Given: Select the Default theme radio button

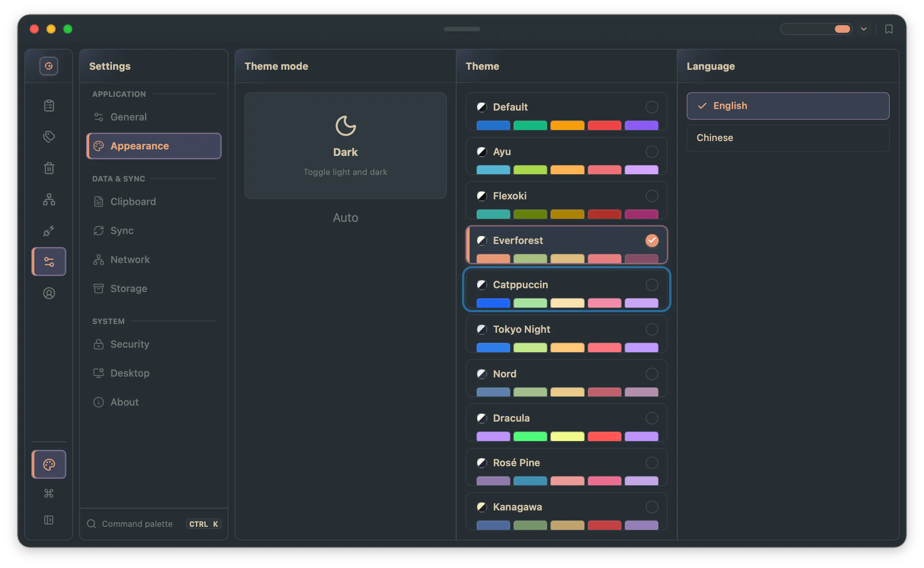Looking at the screenshot, I should point(652,107).
